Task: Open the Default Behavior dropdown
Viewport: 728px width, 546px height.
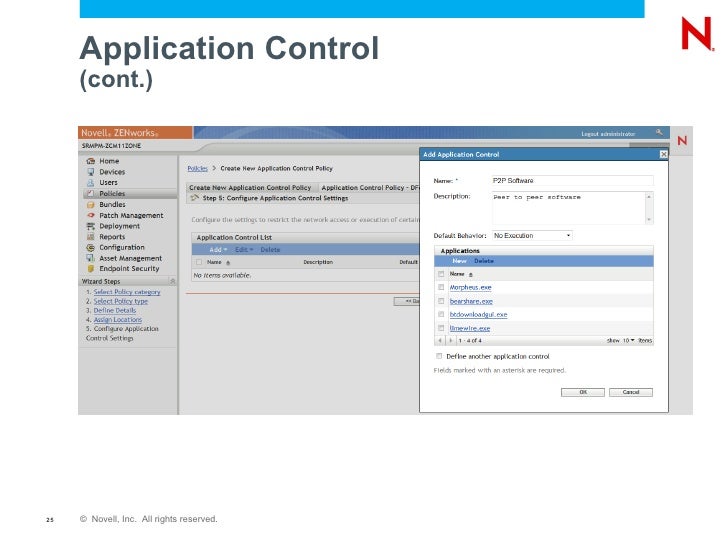Action: [532, 235]
